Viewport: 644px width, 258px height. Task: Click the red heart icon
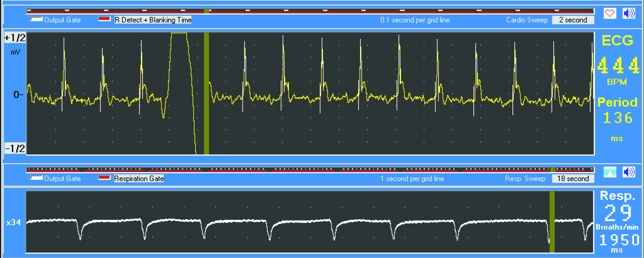point(610,13)
